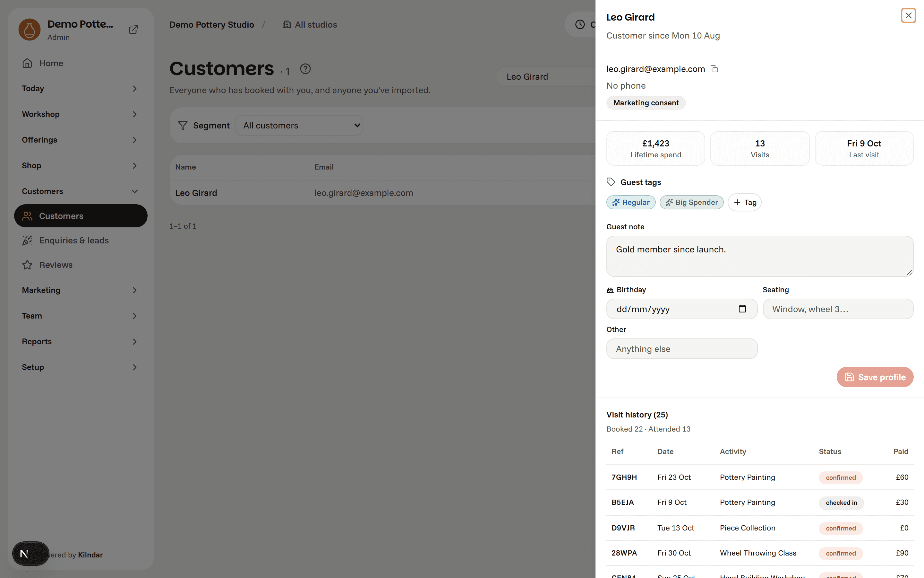Expand the Setup sidebar section
This screenshot has width=924, height=578.
click(x=81, y=367)
